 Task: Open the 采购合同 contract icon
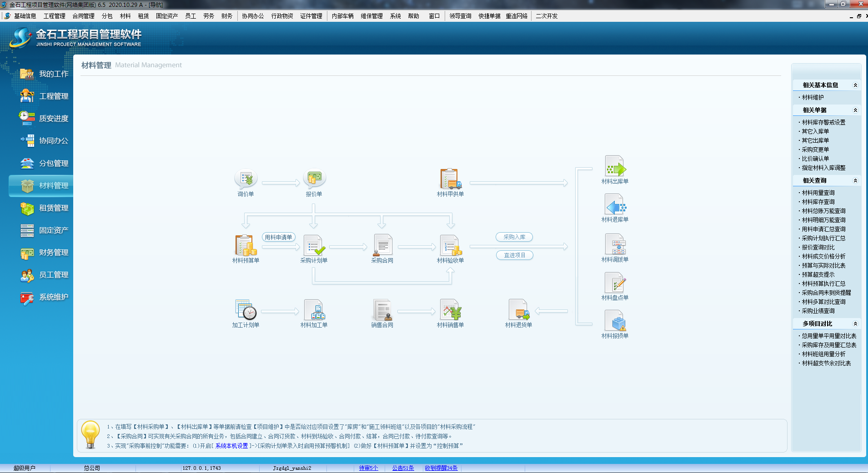click(x=382, y=245)
